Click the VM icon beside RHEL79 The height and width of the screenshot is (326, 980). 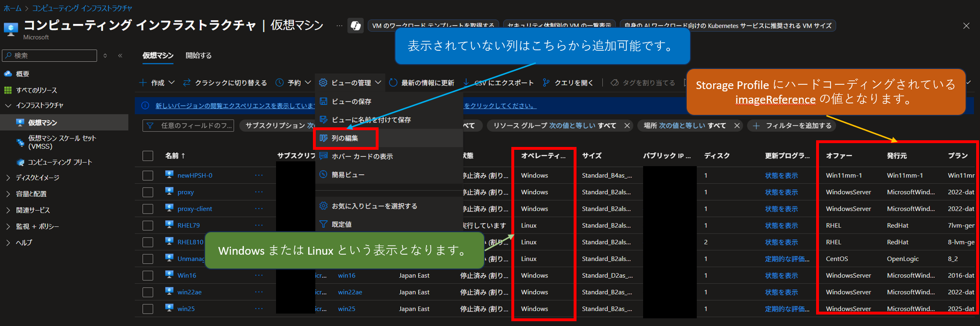(x=169, y=225)
